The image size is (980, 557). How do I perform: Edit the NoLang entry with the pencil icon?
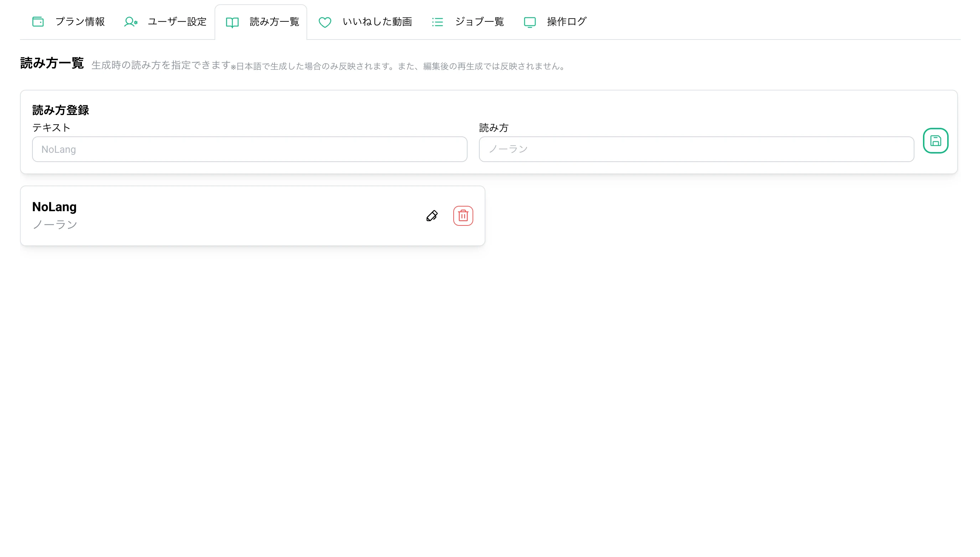point(432,216)
